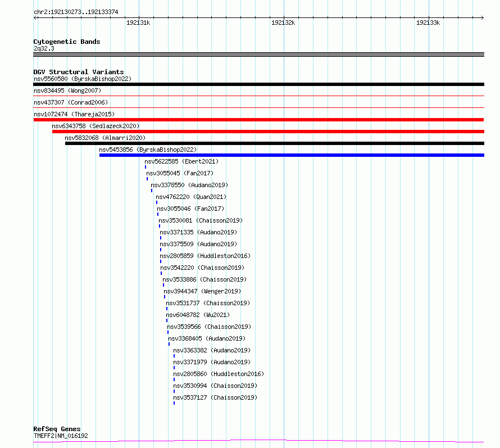500x448 pixels.
Task: Click the RefSeq Genes track title
Action: tap(57, 429)
